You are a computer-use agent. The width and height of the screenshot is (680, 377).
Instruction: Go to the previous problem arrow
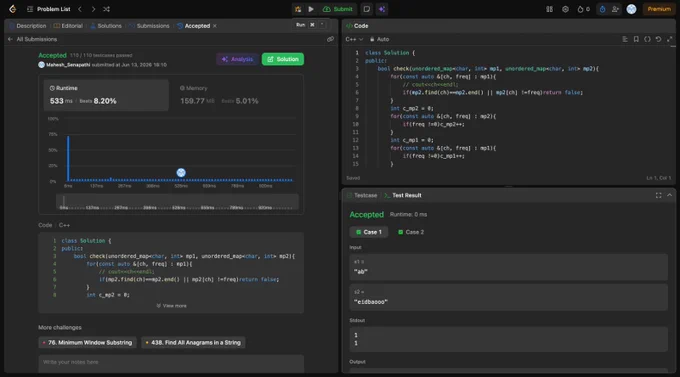coord(80,9)
